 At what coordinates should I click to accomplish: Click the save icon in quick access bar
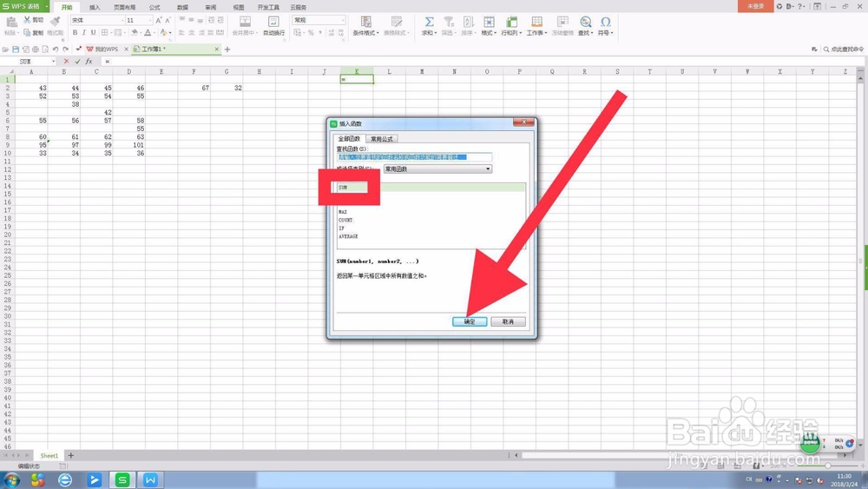(x=16, y=50)
